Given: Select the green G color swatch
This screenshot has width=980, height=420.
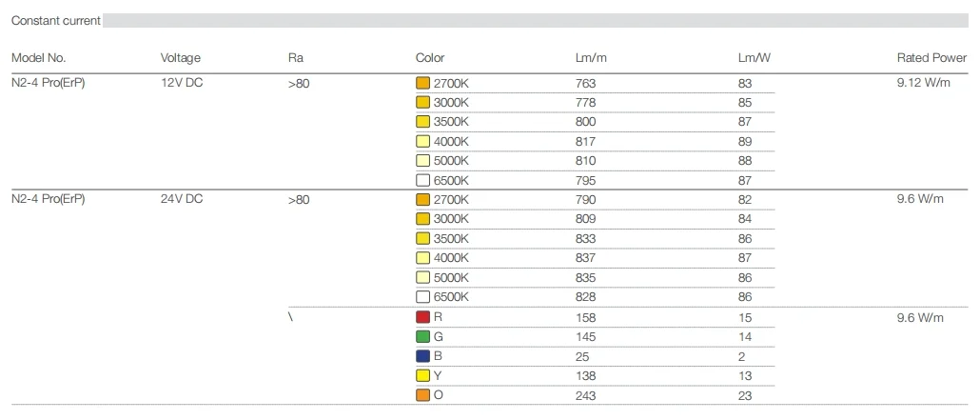Looking at the screenshot, I should pyautogui.click(x=423, y=336).
